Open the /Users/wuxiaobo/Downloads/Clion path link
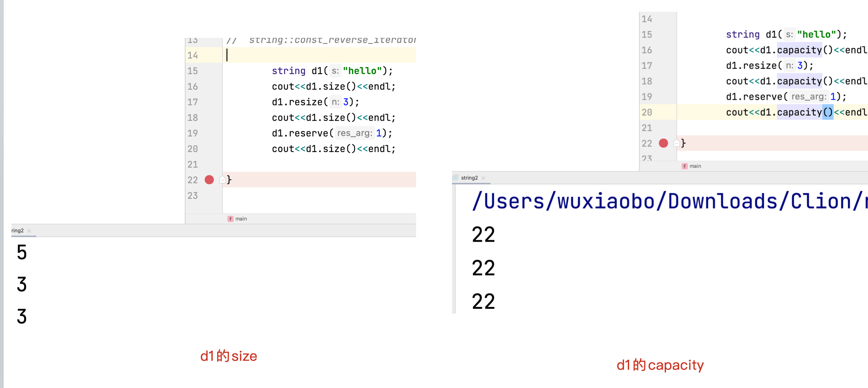Screen dimensions: 868x388 [x=669, y=201]
